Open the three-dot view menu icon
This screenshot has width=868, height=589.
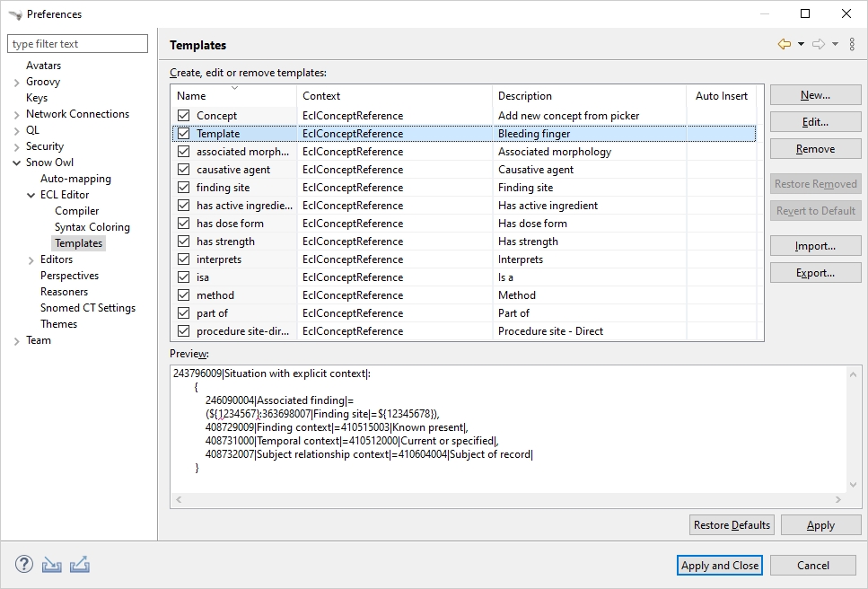tap(852, 45)
